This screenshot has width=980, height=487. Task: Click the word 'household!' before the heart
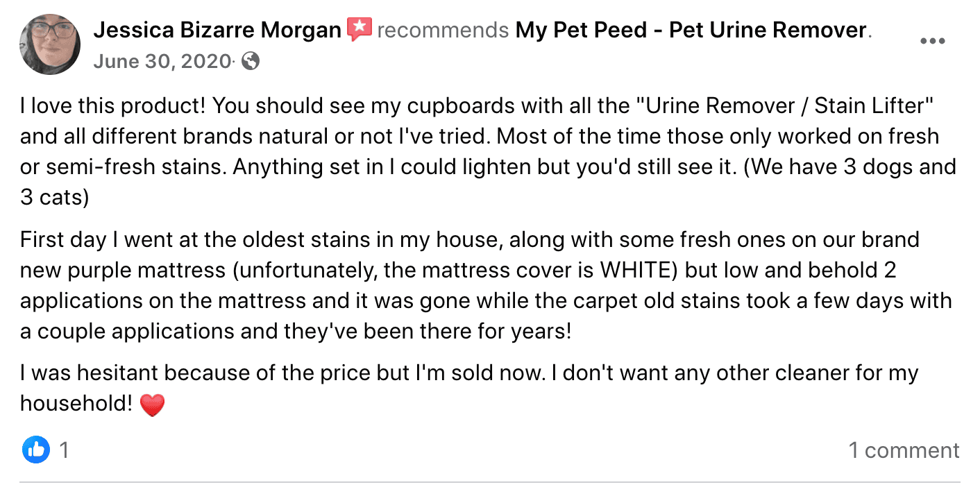[76, 403]
